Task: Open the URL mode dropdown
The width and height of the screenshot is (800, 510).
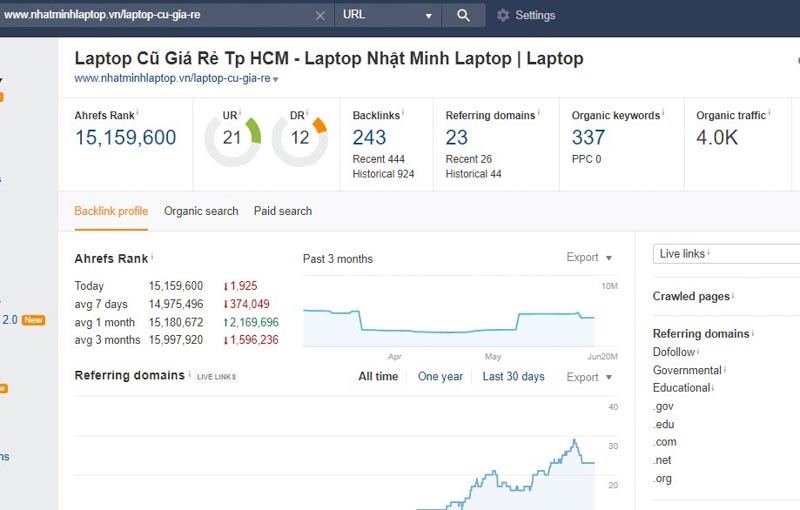Action: coord(388,15)
